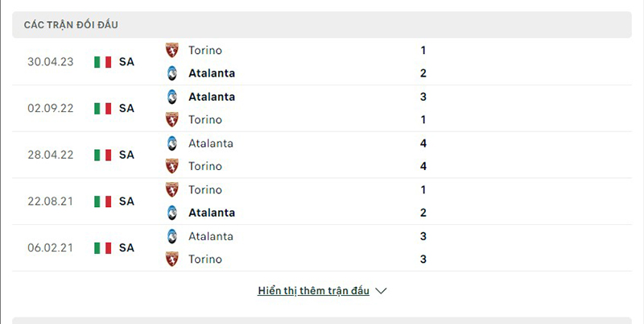644x324 pixels.
Task: Click Torino crest in 22.08.21 match
Action: pyautogui.click(x=171, y=190)
